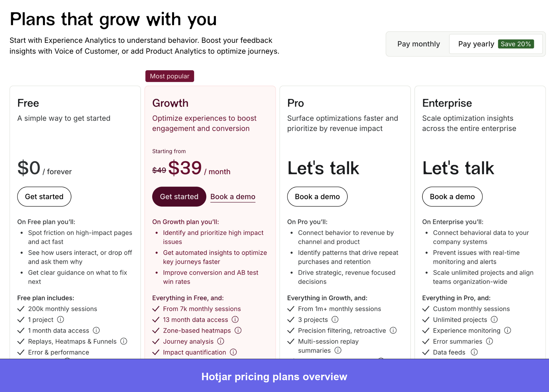Click Get started on the Growth plan
Screen dimensions: 549x392
click(x=179, y=196)
